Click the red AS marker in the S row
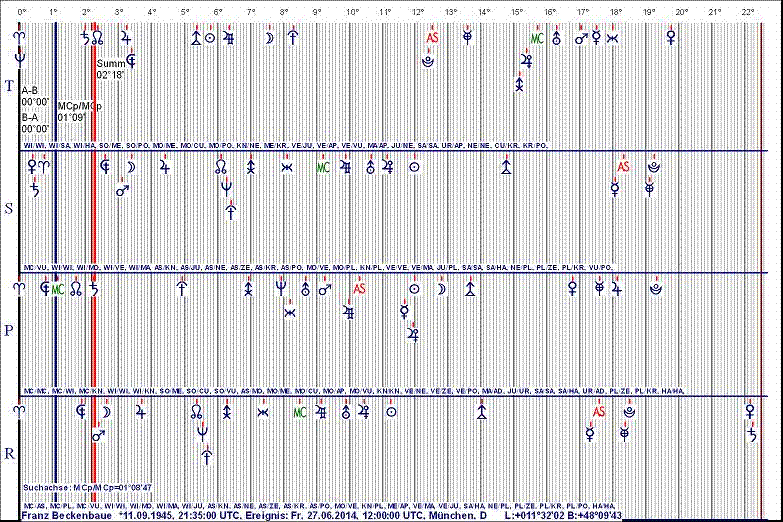Viewport: 783px width, 522px height. pos(622,167)
